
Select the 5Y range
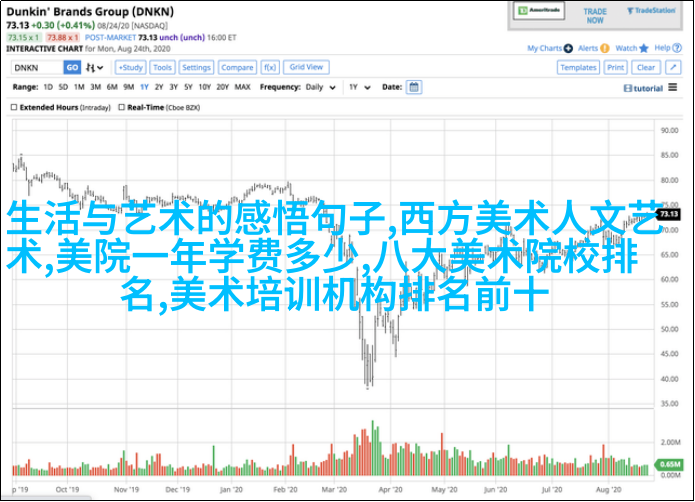(x=188, y=87)
